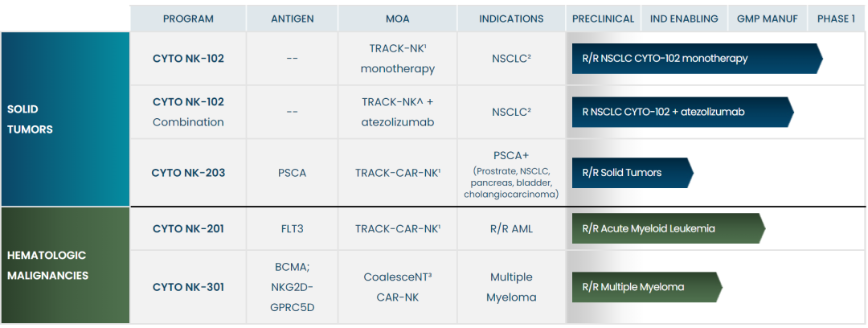The height and width of the screenshot is (328, 868).
Task: Click the PHASE 1 stage header
Action: click(x=836, y=18)
